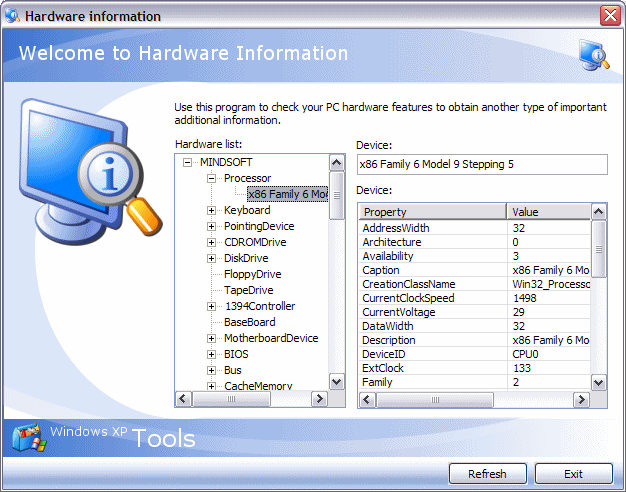
Task: Click property table vertical scroll thumb
Action: click(598, 249)
